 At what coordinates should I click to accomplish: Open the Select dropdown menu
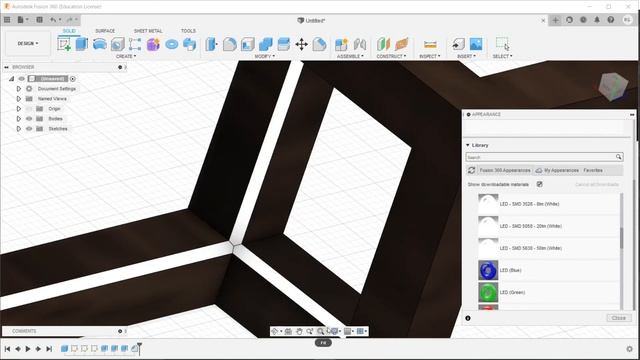click(502, 56)
